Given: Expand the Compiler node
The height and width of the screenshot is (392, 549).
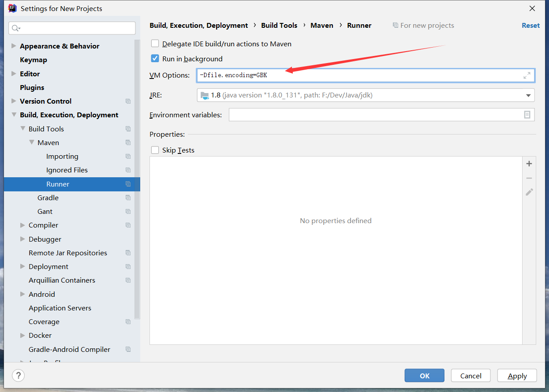Looking at the screenshot, I should coord(22,225).
